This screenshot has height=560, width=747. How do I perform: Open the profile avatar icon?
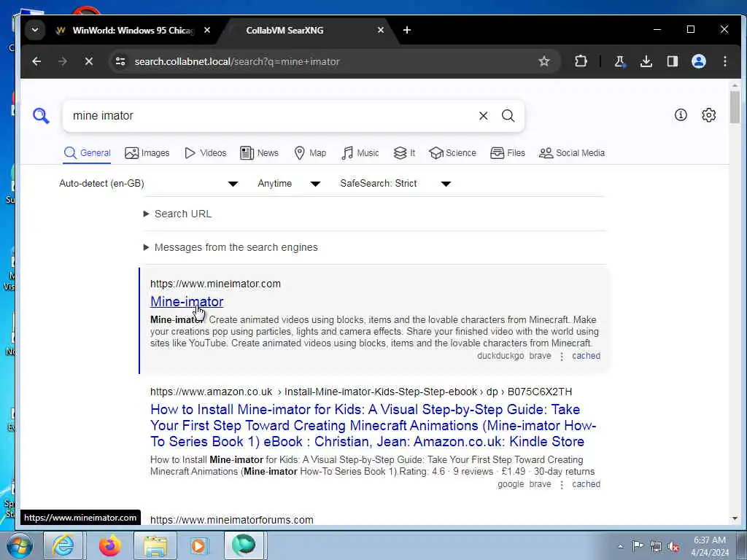point(698,61)
